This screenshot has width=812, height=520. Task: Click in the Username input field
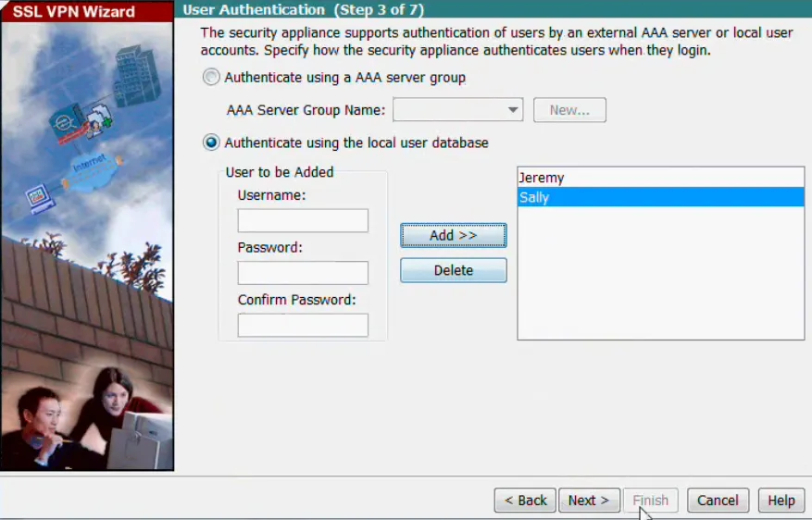[x=303, y=221]
